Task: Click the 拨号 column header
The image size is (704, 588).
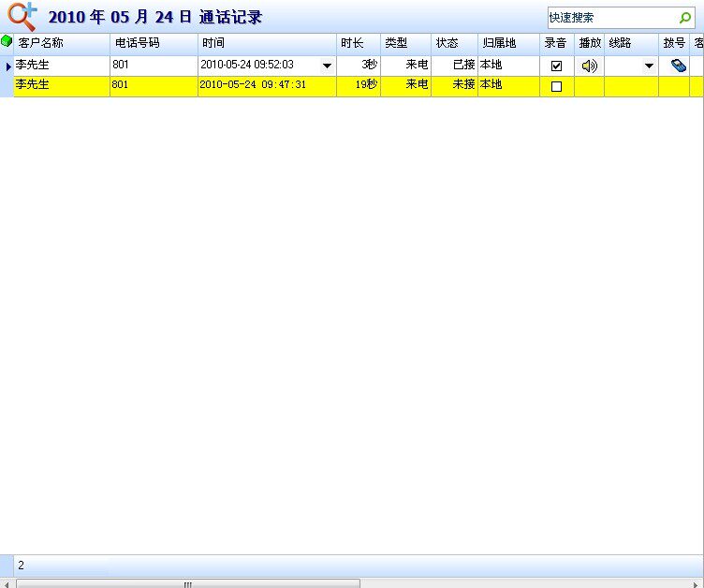Action: pyautogui.click(x=674, y=44)
